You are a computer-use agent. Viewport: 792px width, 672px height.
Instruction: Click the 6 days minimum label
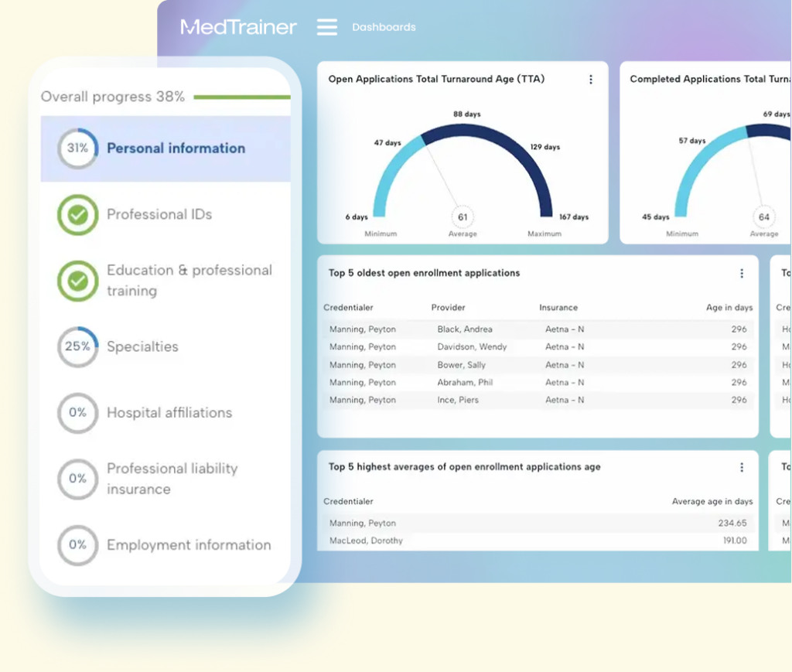coord(357,217)
